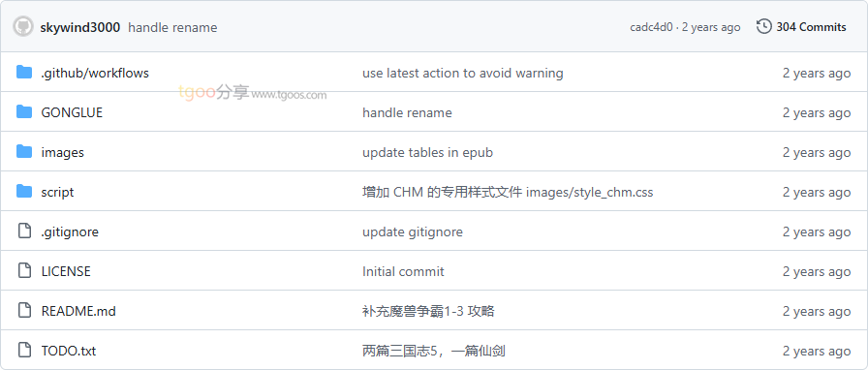Click the script folder icon

(24, 191)
